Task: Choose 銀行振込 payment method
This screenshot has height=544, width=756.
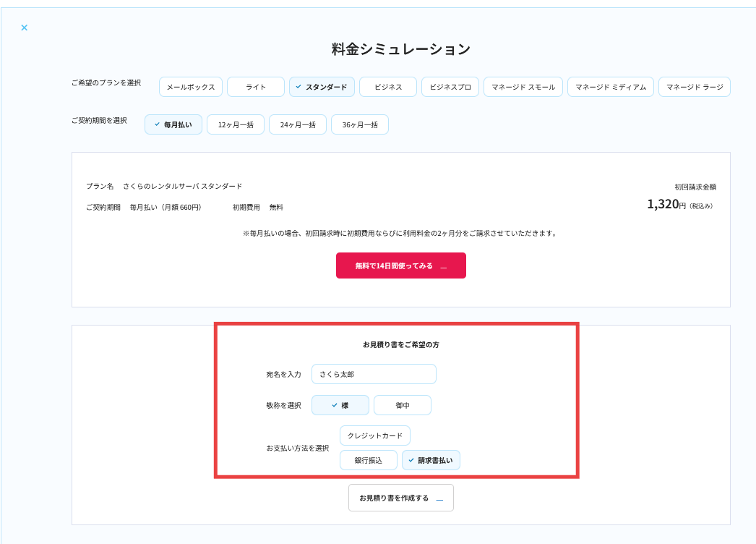Action: (369, 460)
